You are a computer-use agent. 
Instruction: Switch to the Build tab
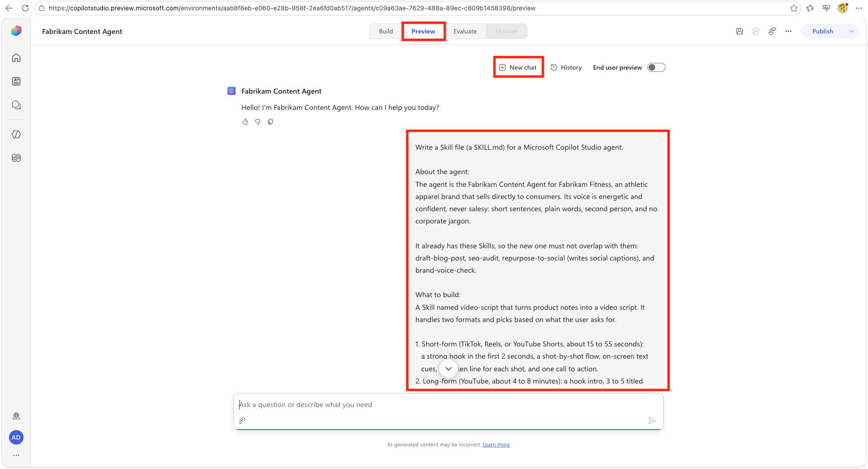click(386, 31)
